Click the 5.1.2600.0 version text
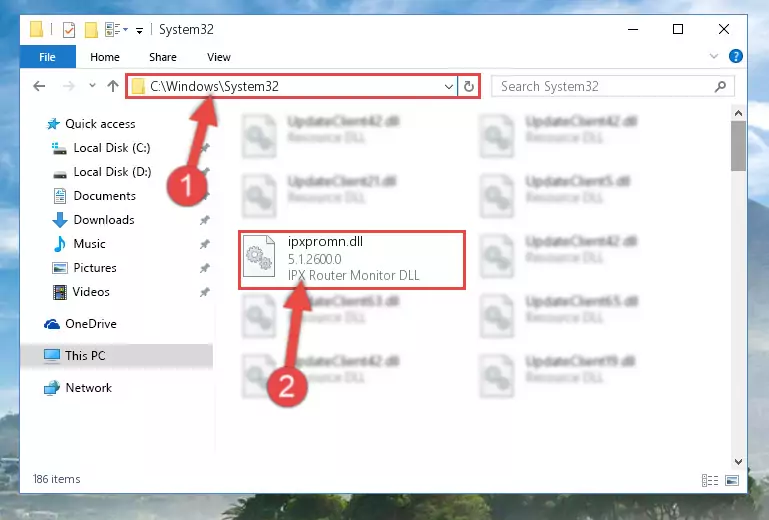This screenshot has height=520, width=769. point(314,259)
